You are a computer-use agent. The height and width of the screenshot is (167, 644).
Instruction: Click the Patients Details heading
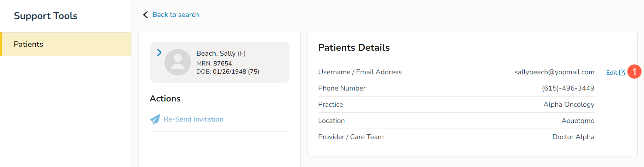coord(354,48)
